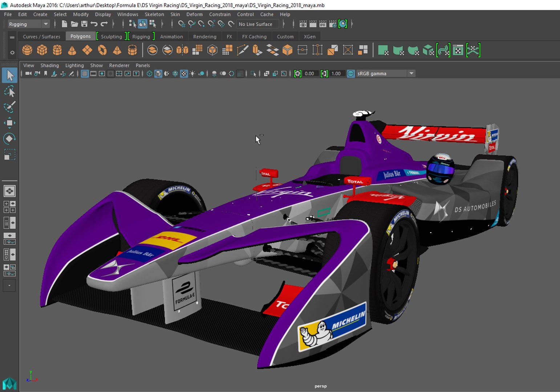Open the Skeleton menu
Screen dimensions: 560x392
[154, 14]
